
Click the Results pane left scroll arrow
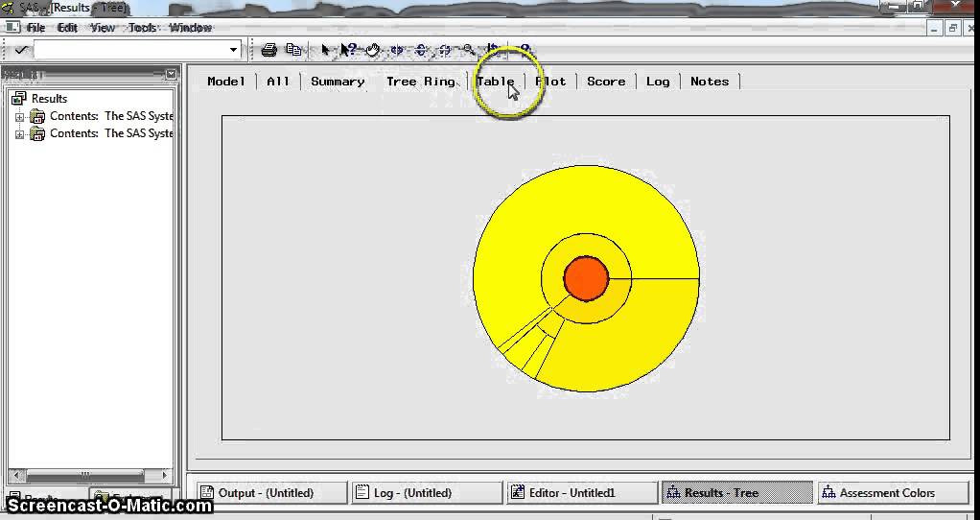(x=15, y=475)
